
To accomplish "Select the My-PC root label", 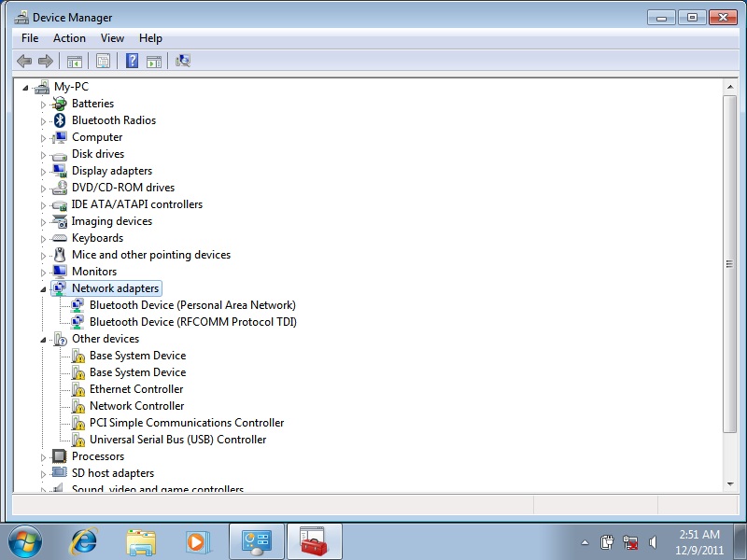I will coord(72,87).
